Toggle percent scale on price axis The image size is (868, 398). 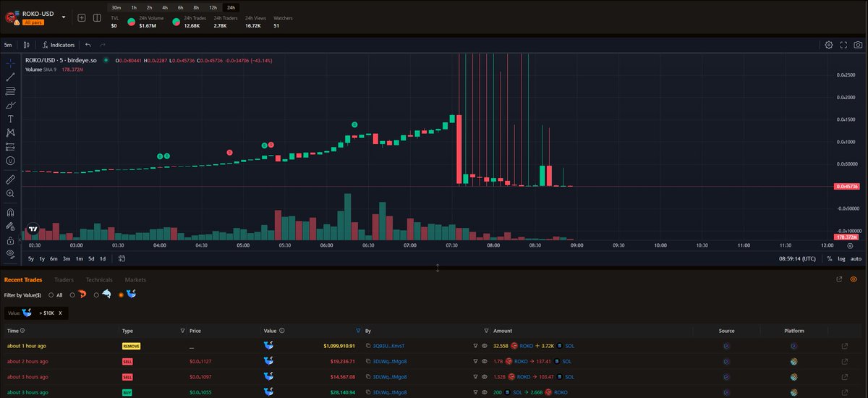coord(830,258)
